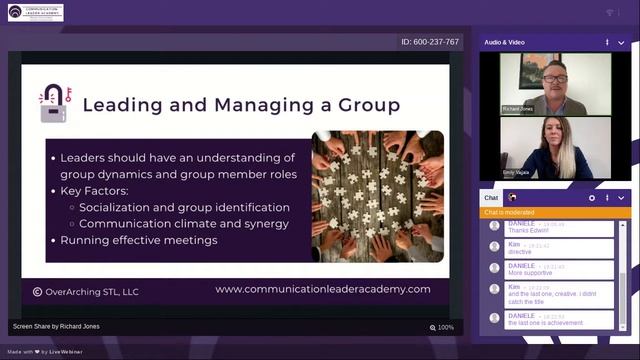The image size is (640, 360).
Task: Click chat scrollbar up arrow
Action: tap(623, 224)
